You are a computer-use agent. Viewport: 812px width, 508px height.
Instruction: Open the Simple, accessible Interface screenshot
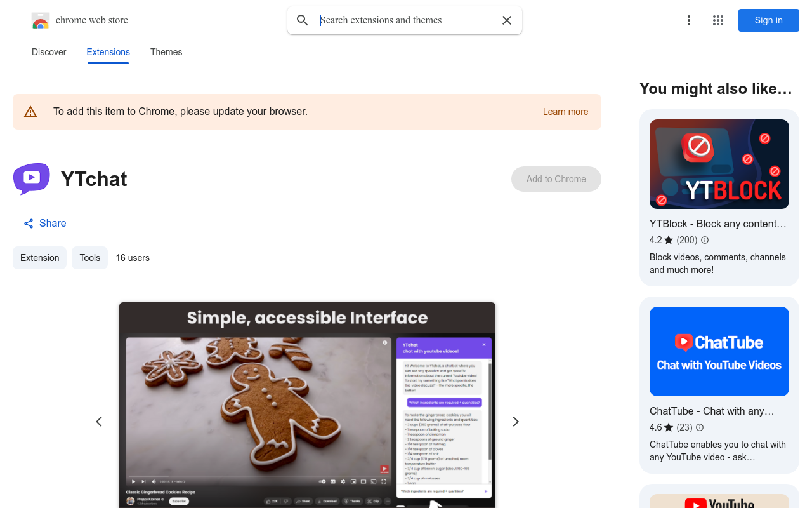tap(307, 405)
